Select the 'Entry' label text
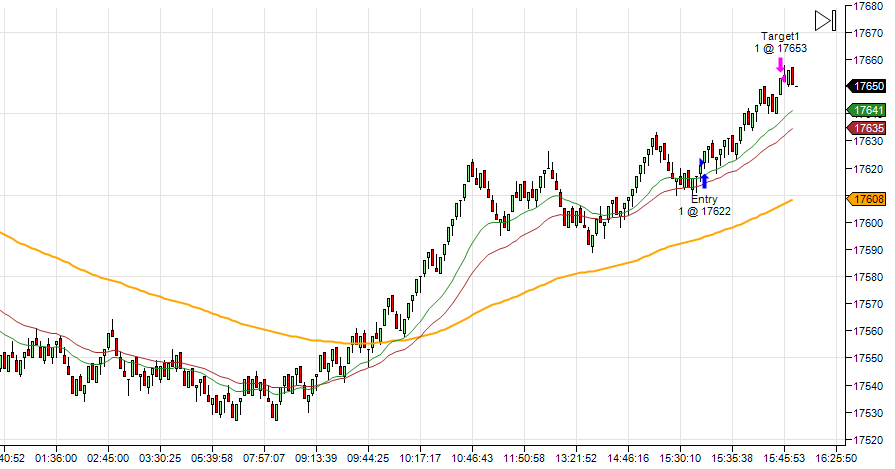895x469 pixels. click(704, 199)
